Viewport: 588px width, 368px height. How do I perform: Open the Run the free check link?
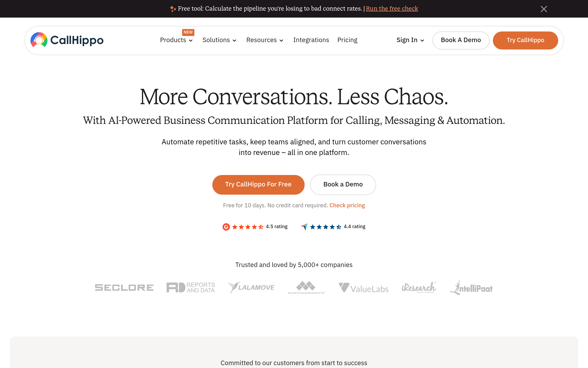tap(392, 9)
